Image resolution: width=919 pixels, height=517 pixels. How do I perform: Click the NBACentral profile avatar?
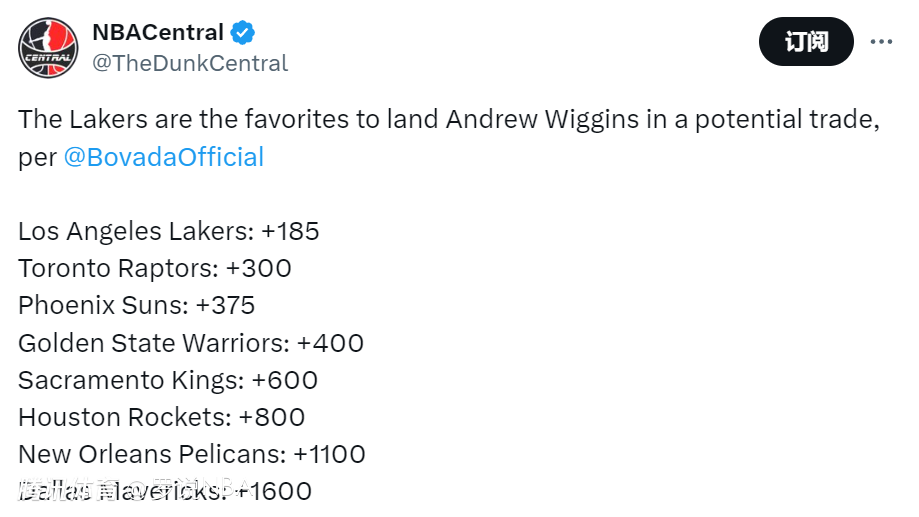pyautogui.click(x=48, y=48)
